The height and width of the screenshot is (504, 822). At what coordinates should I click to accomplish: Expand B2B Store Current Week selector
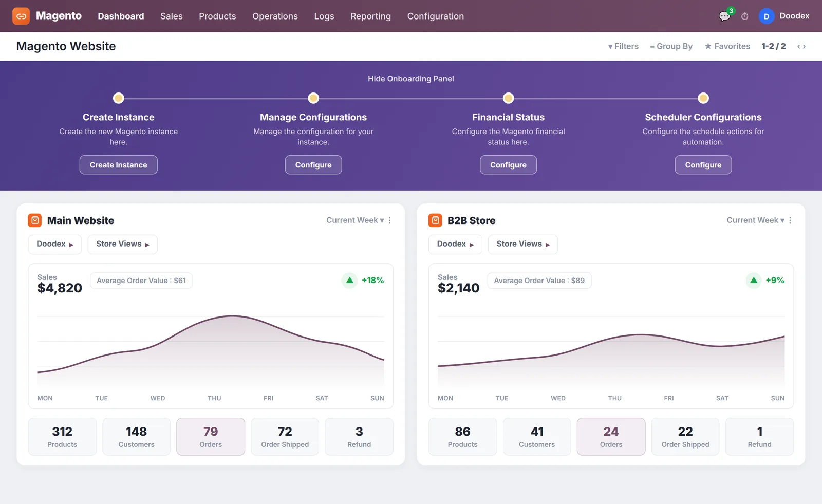tap(755, 220)
